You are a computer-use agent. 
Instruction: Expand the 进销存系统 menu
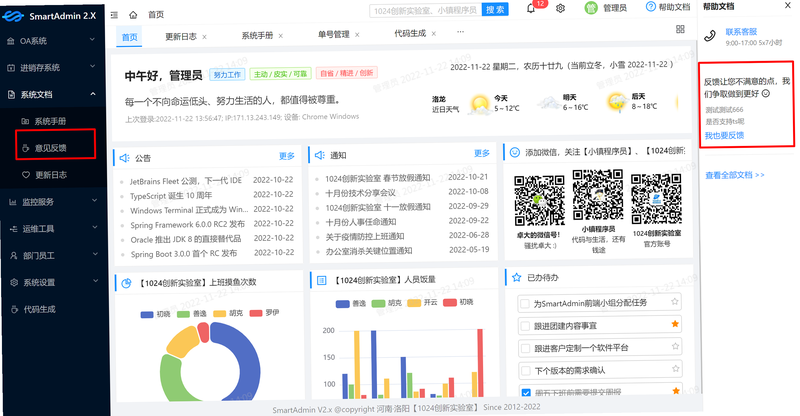(53, 67)
